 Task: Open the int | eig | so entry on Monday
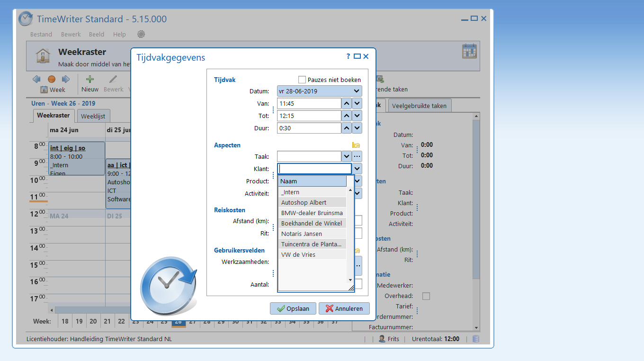77,158
